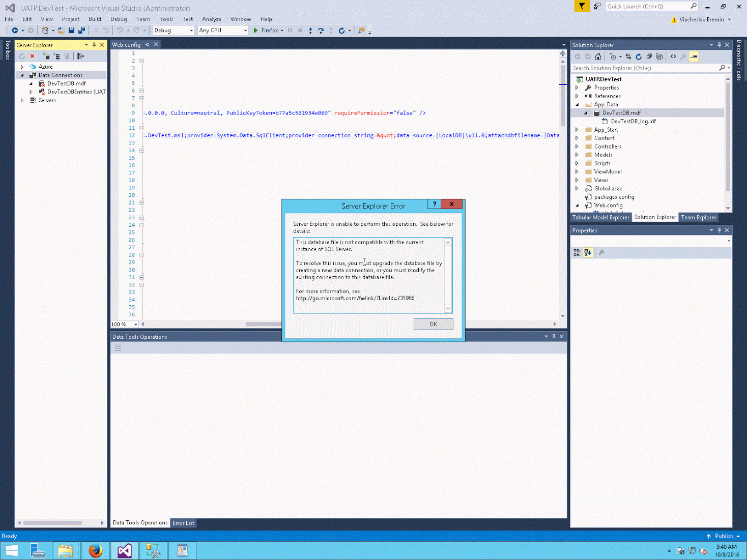Start debugging with Firefox
This screenshot has height=560, width=747.
tap(266, 31)
